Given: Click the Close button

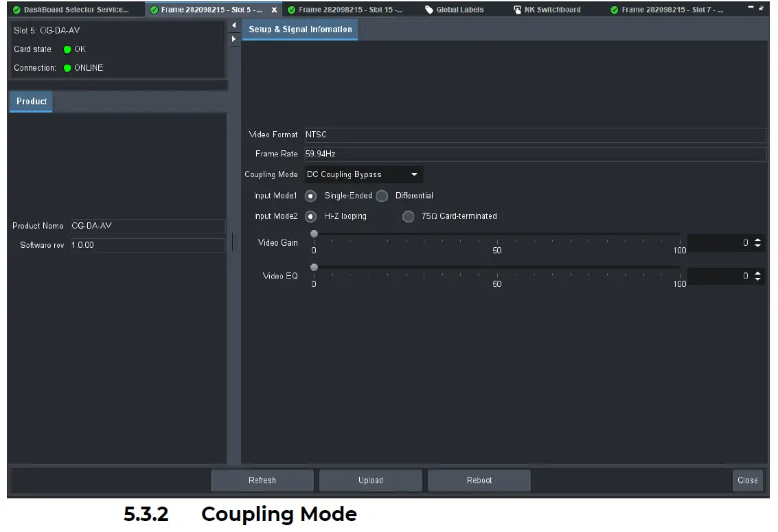Looking at the screenshot, I should pos(747,481).
